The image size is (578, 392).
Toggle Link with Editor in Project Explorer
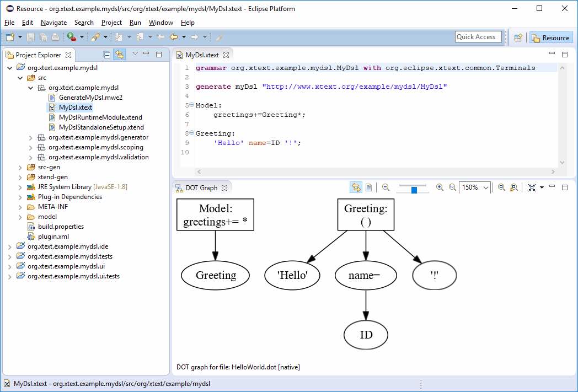120,55
